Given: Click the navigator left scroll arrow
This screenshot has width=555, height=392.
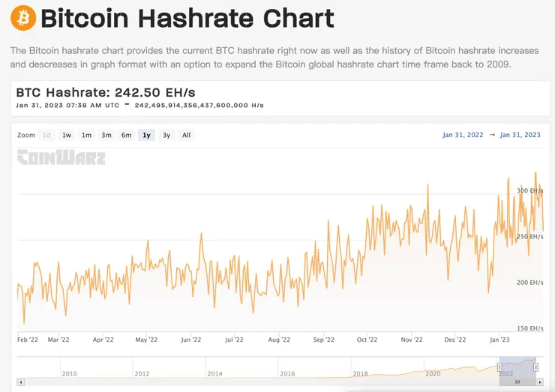Looking at the screenshot, I should (20, 382).
